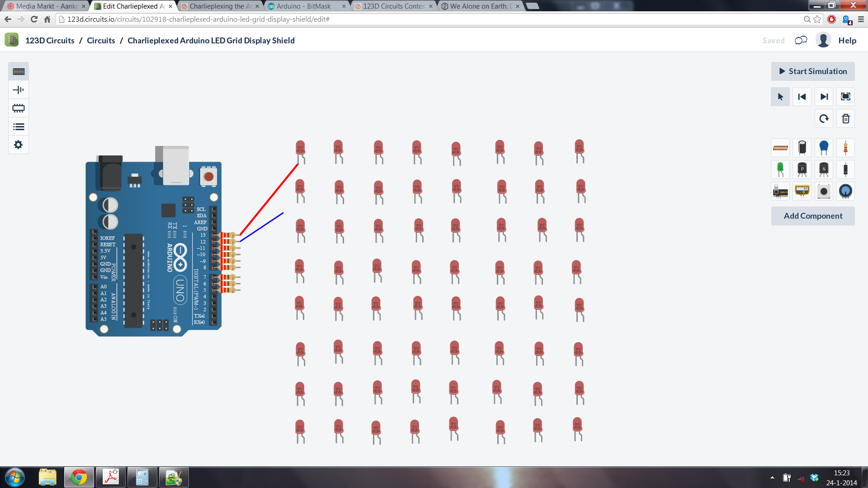This screenshot has height=488, width=868.
Task: Select the cursor selection tool
Action: (780, 96)
